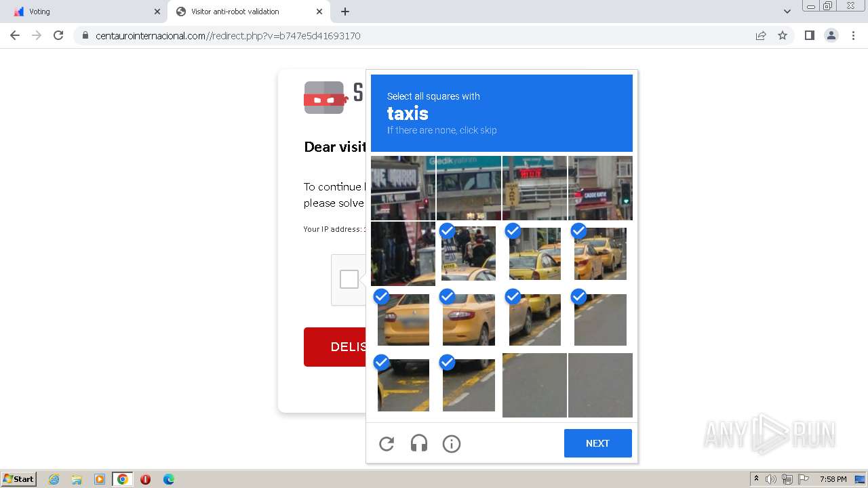868x488 pixels.
Task: Deselect the second-row tile with the taxi rear
Action: [x=534, y=253]
